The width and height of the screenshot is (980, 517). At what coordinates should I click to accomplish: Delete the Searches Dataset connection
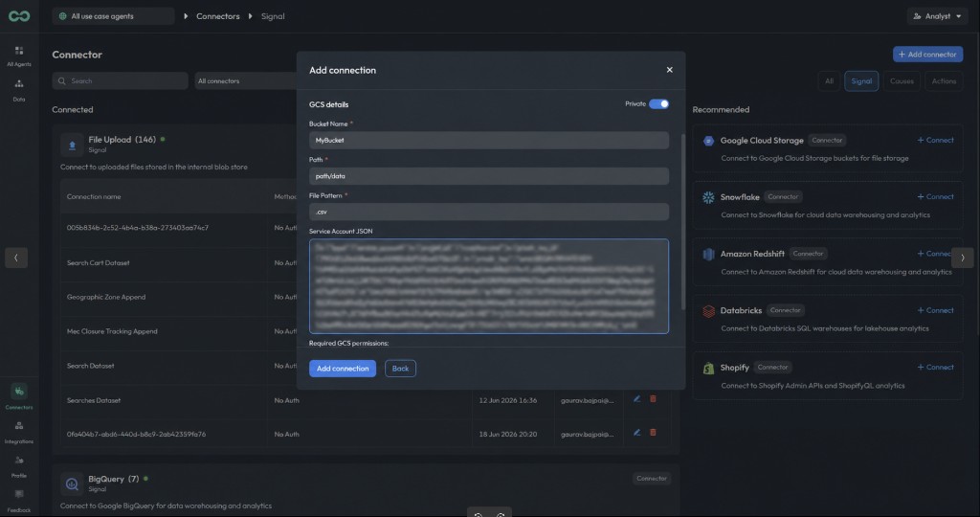pos(653,399)
